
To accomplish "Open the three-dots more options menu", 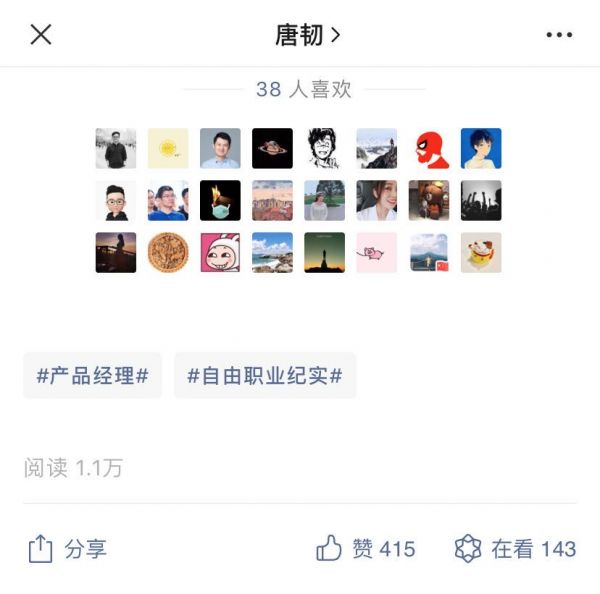I will [559, 35].
